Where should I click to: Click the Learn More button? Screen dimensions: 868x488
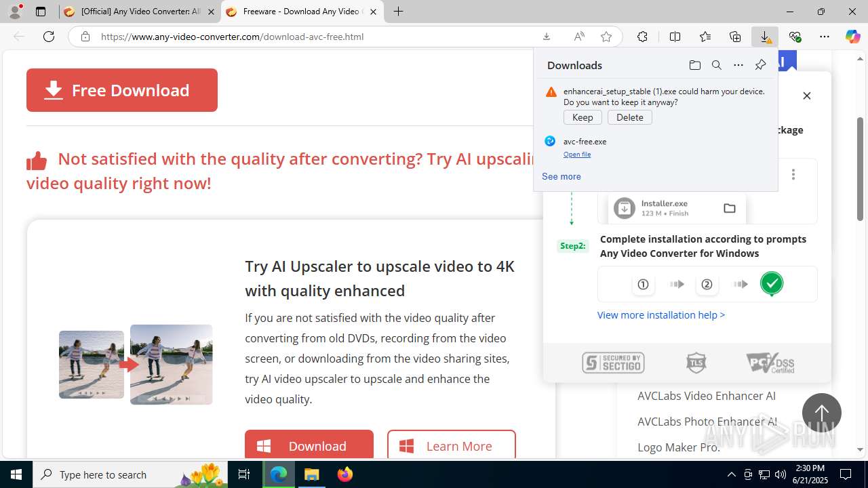[452, 445]
